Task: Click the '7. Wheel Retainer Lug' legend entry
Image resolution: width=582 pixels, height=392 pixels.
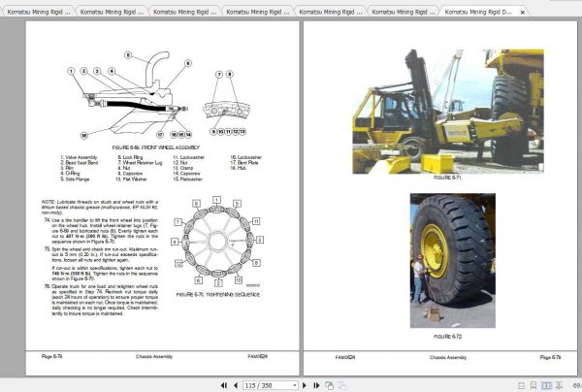Action: coord(140,163)
